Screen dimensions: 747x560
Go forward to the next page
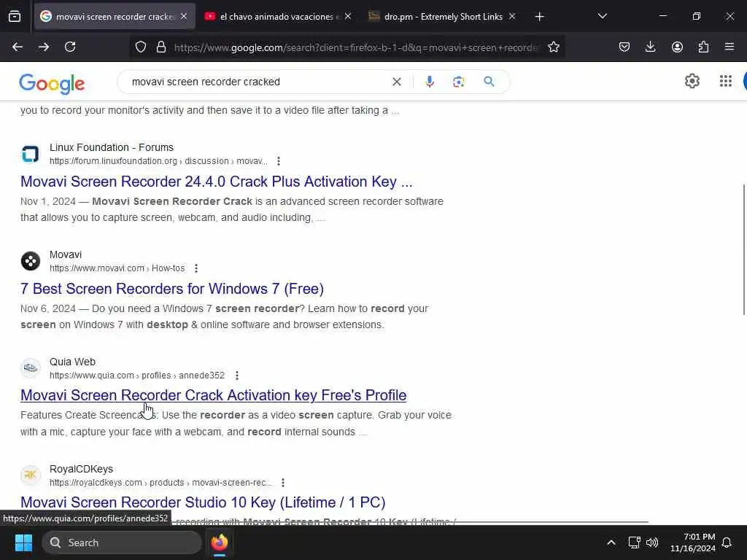[43, 47]
